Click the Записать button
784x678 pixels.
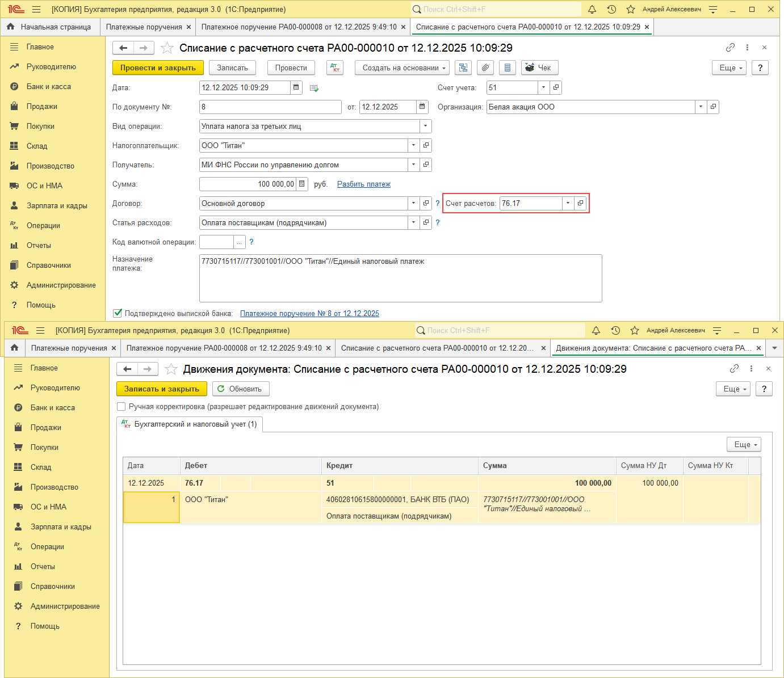233,68
